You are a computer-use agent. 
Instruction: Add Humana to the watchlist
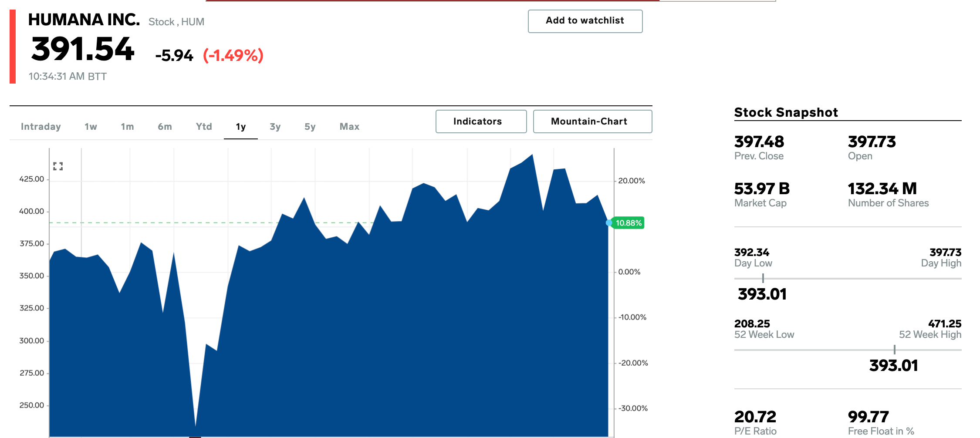[x=585, y=21]
